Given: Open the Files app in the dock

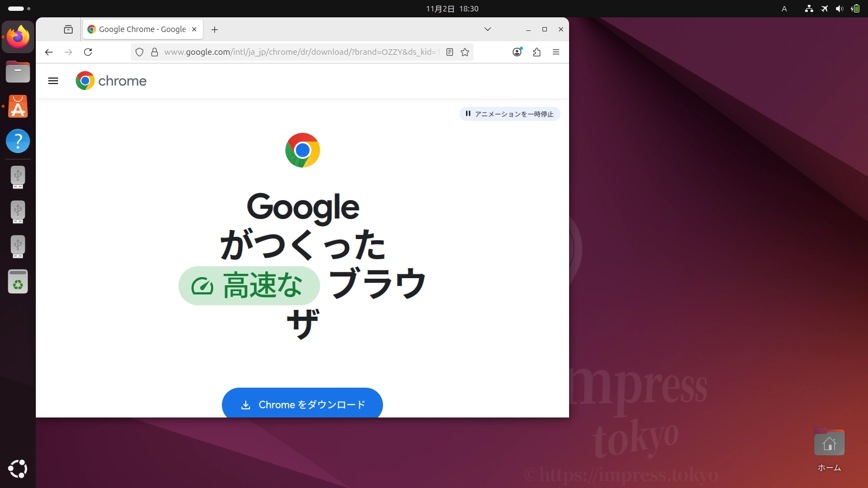Looking at the screenshot, I should (18, 72).
